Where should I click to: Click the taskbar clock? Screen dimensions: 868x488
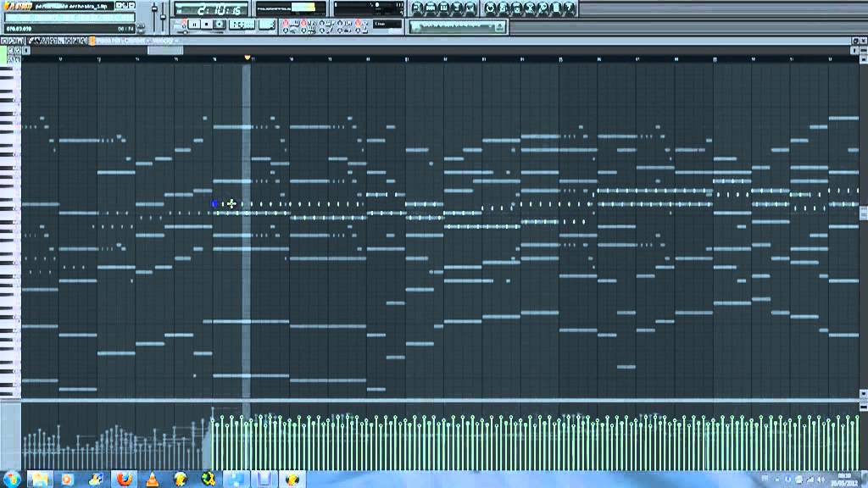tap(844, 480)
